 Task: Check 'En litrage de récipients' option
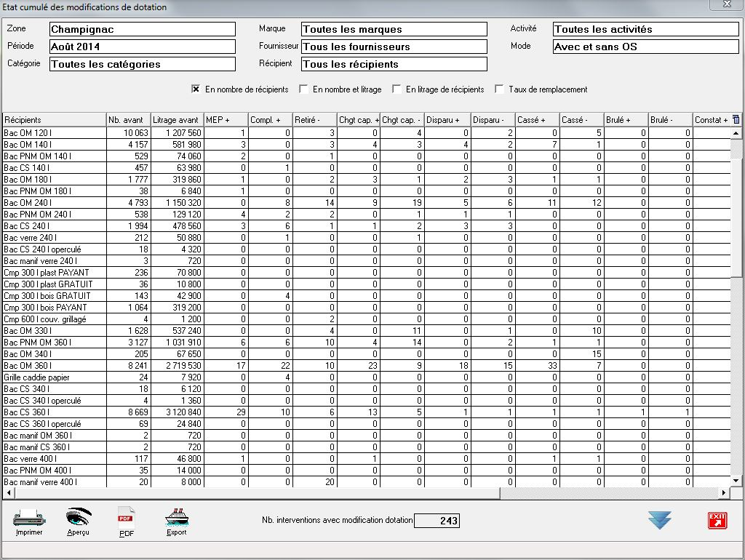[x=397, y=89]
